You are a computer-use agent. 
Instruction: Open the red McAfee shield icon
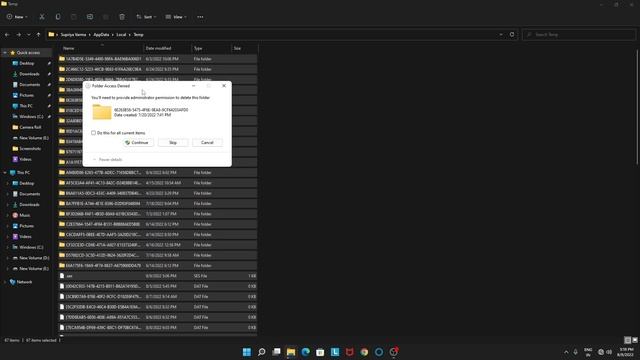point(349,352)
